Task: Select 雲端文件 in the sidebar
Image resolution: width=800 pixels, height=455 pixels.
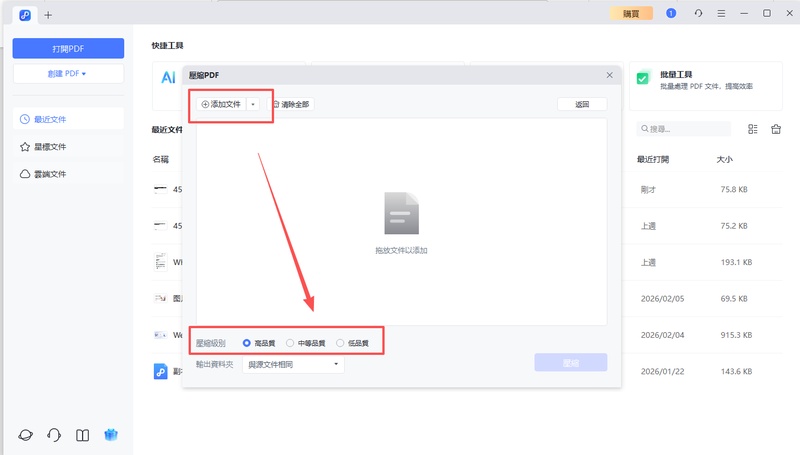Action: [68, 174]
